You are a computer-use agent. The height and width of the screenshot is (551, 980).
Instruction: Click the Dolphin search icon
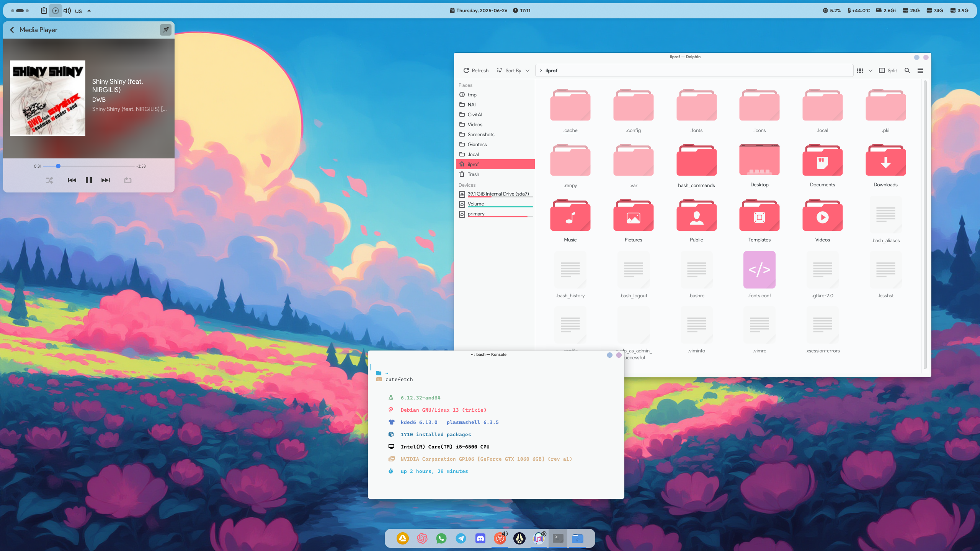[x=907, y=70]
